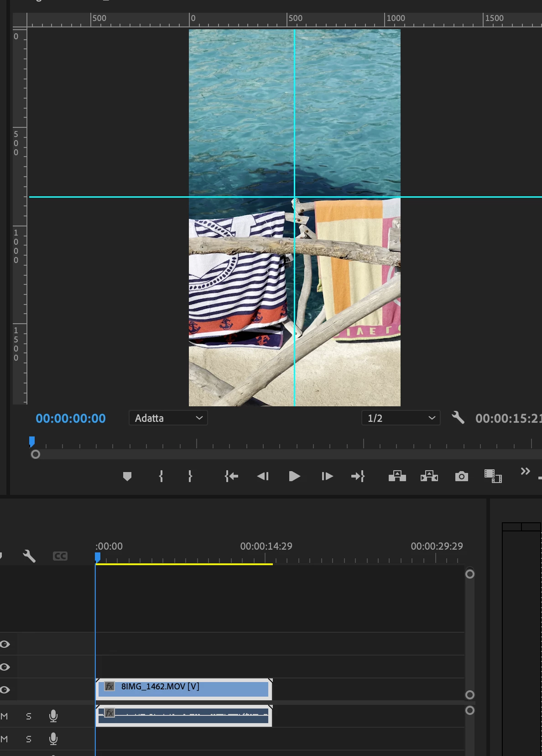The width and height of the screenshot is (542, 756).
Task: Open the Comparison View button
Action: pyautogui.click(x=493, y=476)
